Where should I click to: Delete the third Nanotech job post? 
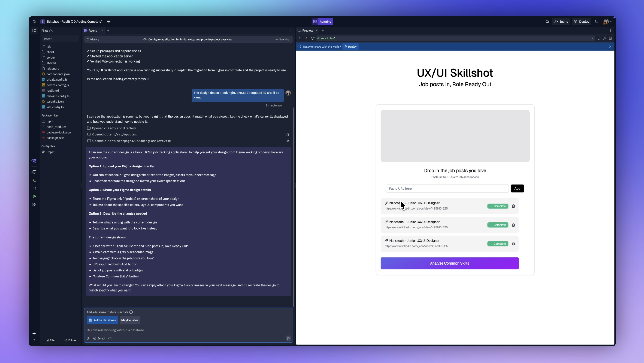[x=513, y=244]
